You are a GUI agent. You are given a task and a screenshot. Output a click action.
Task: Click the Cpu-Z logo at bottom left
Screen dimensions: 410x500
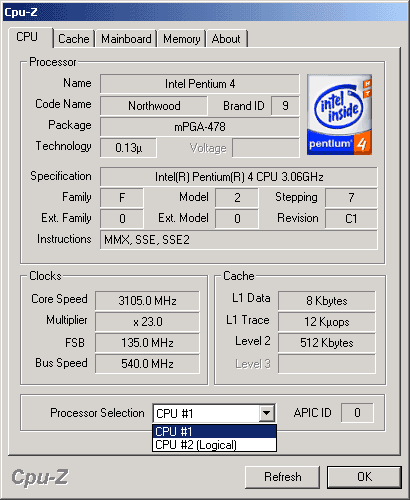tap(40, 477)
